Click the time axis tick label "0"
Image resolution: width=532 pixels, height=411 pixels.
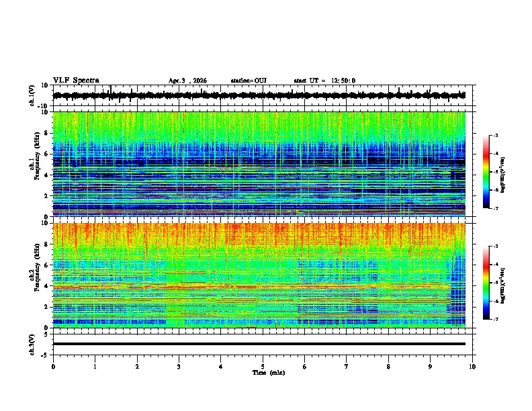53,367
